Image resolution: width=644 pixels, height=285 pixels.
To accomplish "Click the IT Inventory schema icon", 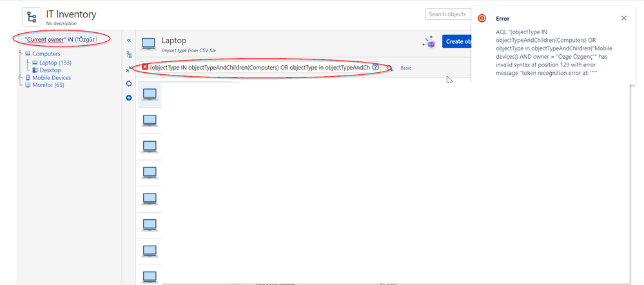I will (x=32, y=17).
